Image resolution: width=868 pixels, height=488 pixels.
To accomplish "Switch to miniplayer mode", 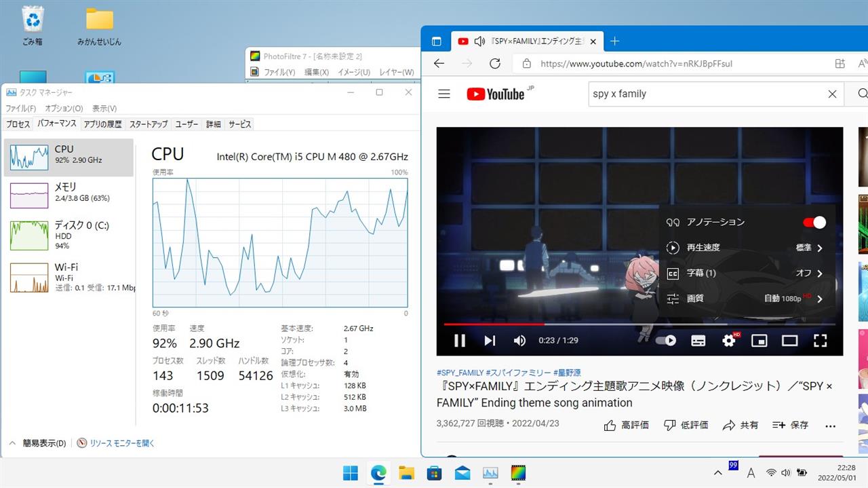I will (759, 341).
